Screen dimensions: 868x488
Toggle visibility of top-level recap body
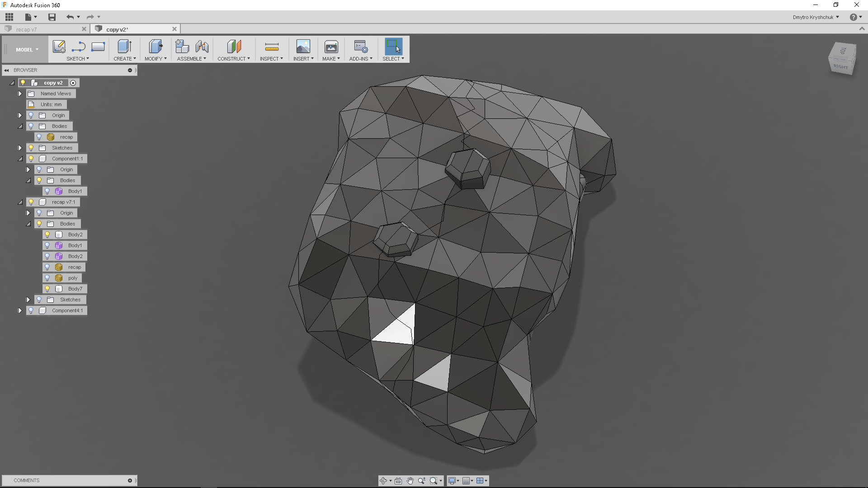39,137
